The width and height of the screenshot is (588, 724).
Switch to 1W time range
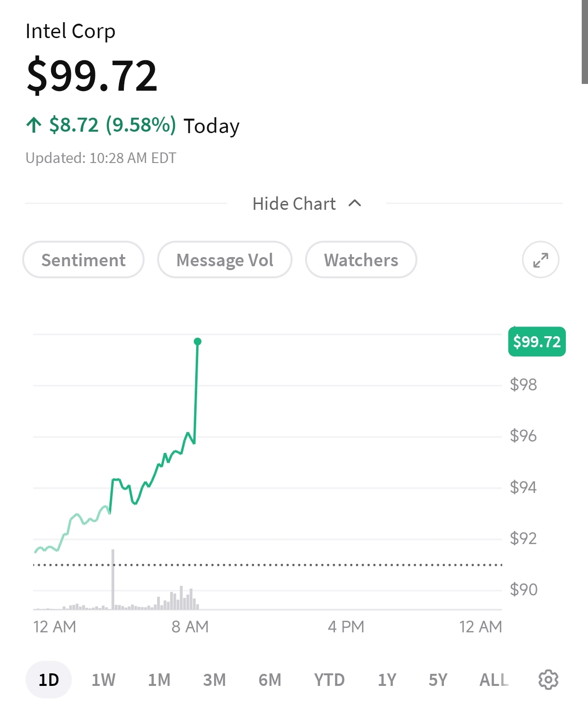pyautogui.click(x=104, y=680)
